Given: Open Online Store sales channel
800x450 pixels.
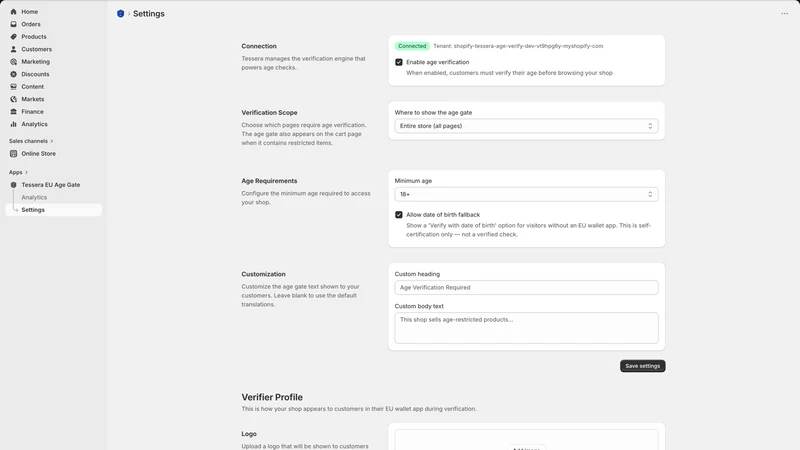Looking at the screenshot, I should click(x=54, y=154).
